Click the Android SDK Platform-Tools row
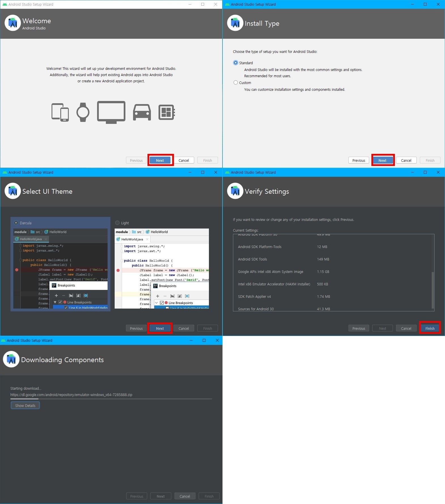The width and height of the screenshot is (445, 504). click(x=333, y=247)
